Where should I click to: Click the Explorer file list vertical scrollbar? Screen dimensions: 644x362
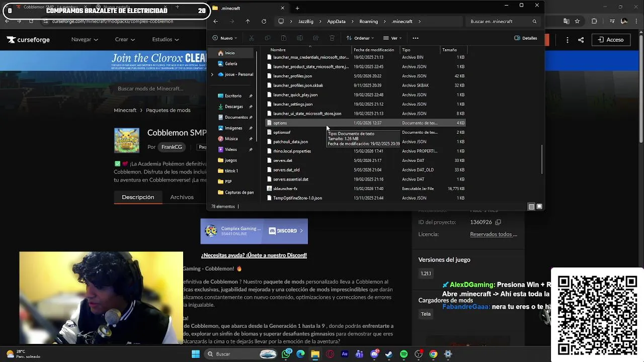(542, 159)
